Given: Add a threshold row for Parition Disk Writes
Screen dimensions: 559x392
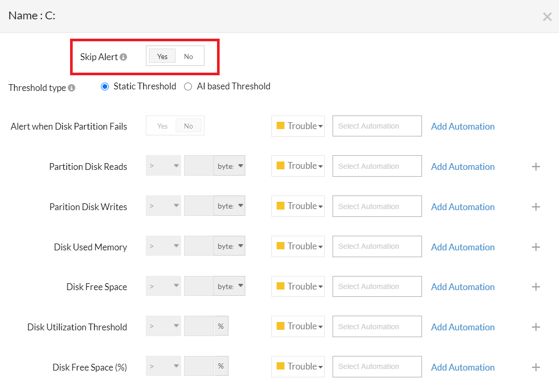Looking at the screenshot, I should coord(535,207).
